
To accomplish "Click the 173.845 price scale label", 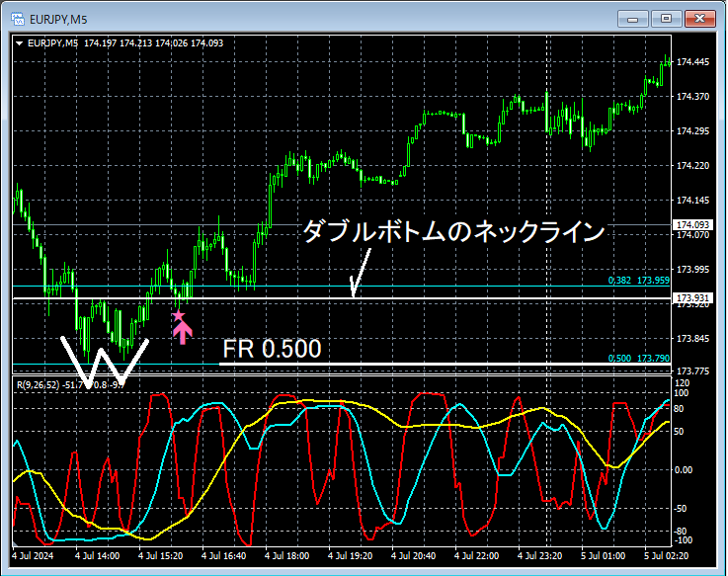I will point(692,339).
